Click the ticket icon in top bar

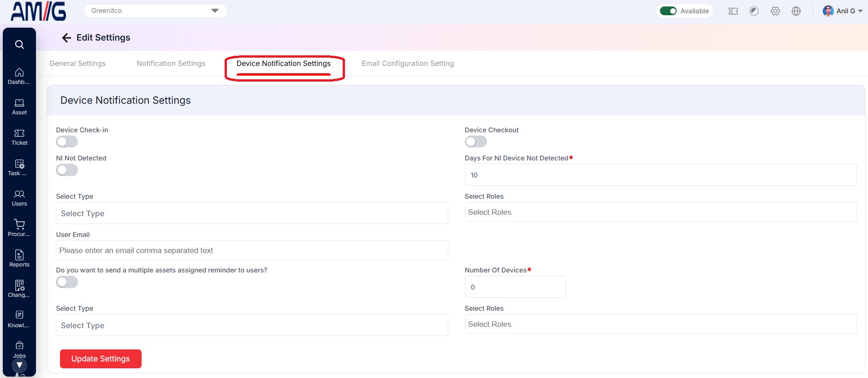733,11
